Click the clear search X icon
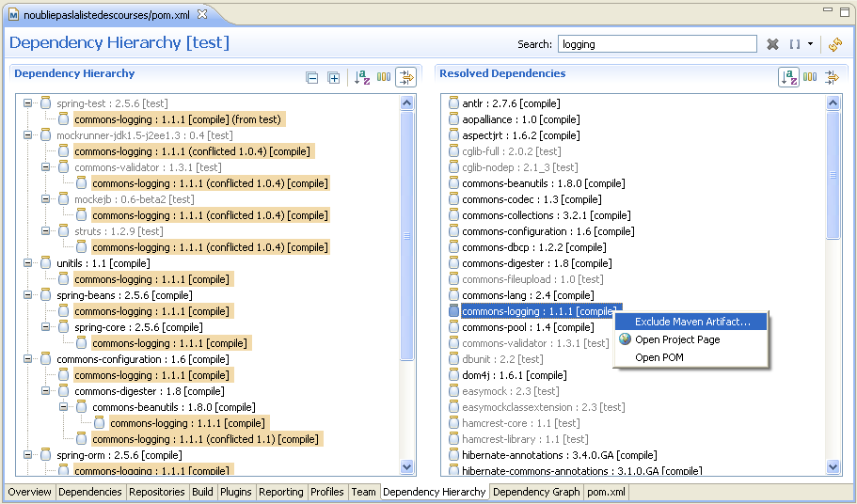The height and width of the screenshot is (504, 857). [x=772, y=44]
